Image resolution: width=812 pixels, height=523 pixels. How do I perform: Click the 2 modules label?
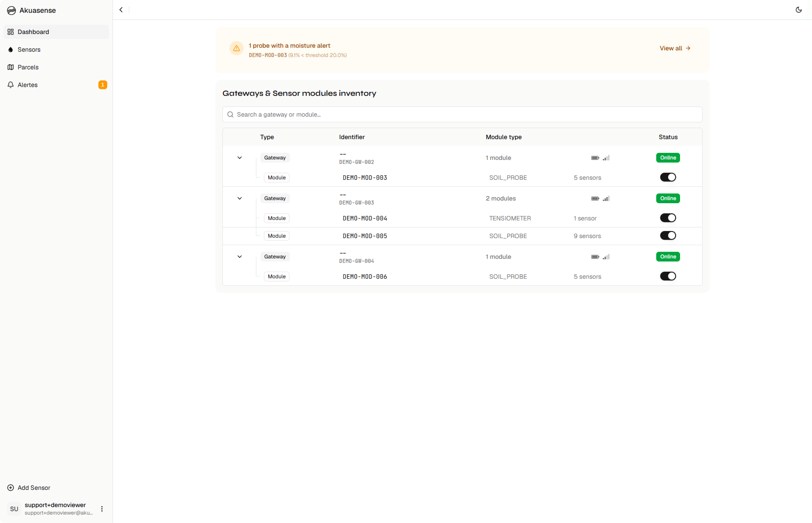(x=501, y=199)
